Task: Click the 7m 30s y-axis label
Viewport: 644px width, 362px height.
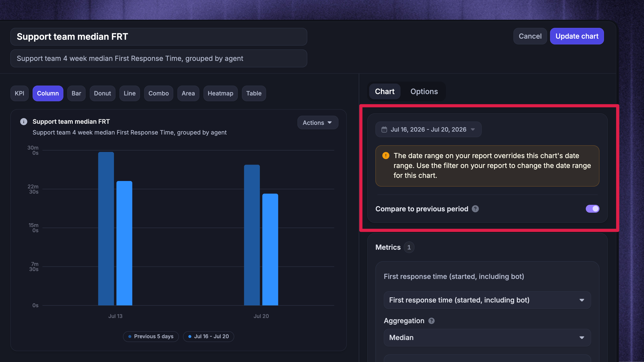Action: 34,267
